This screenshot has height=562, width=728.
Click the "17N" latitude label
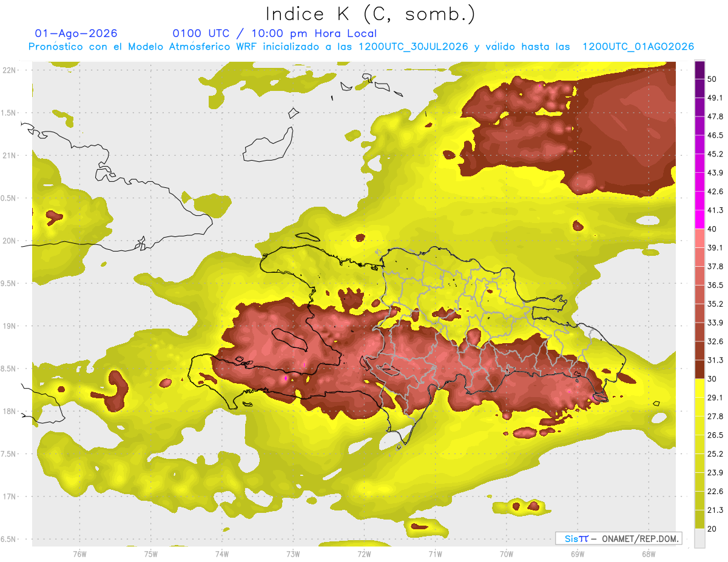click(9, 497)
